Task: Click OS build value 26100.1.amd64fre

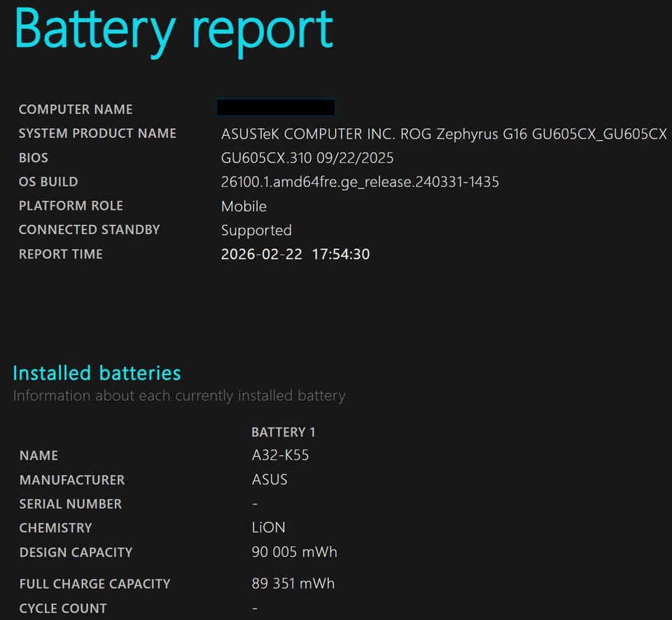Action: [360, 182]
